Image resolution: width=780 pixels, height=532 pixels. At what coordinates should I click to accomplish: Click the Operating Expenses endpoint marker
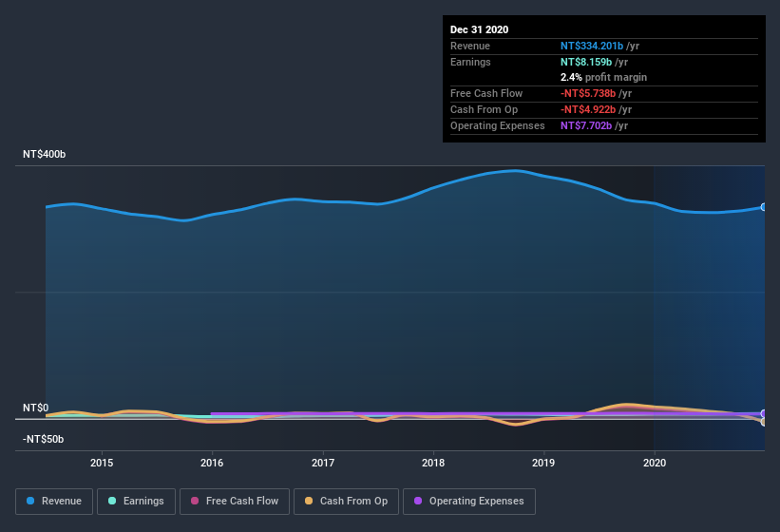click(x=764, y=413)
